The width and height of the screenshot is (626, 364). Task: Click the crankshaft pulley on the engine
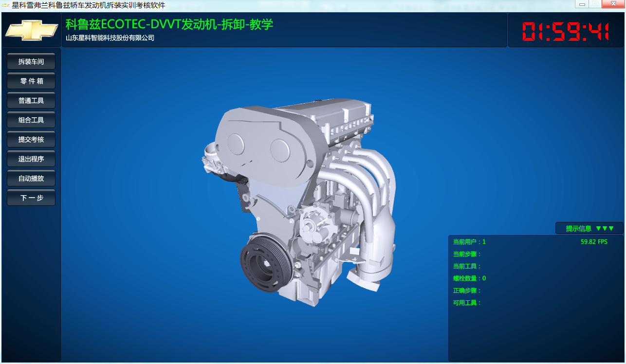[265, 265]
